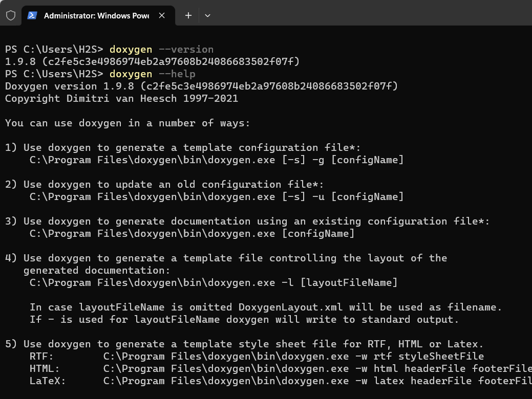Click the 'RTF:' command line with styleSheetFile
Viewport: 532px width, 399px height.
257,356
